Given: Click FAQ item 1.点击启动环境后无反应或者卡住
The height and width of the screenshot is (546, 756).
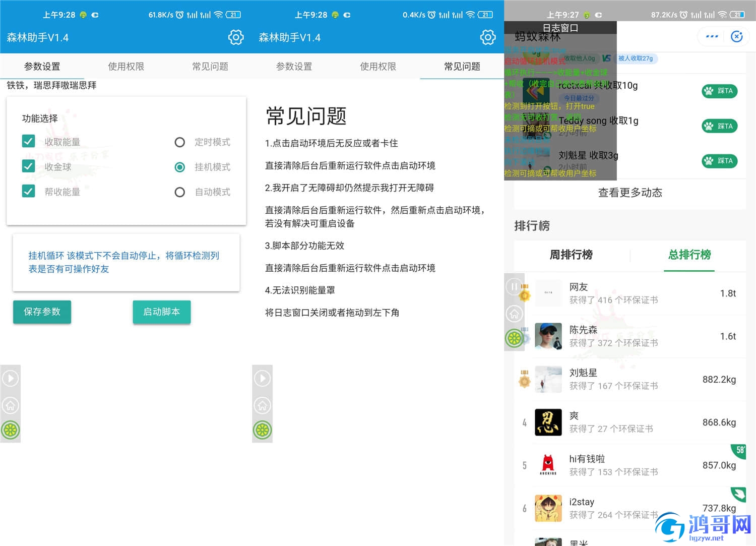Looking at the screenshot, I should (332, 143).
